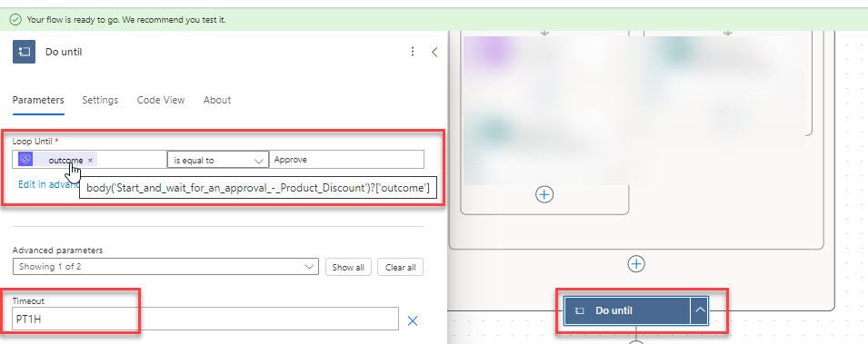
Task: Open the 'is equal to' operator dropdown
Action: pos(217,160)
